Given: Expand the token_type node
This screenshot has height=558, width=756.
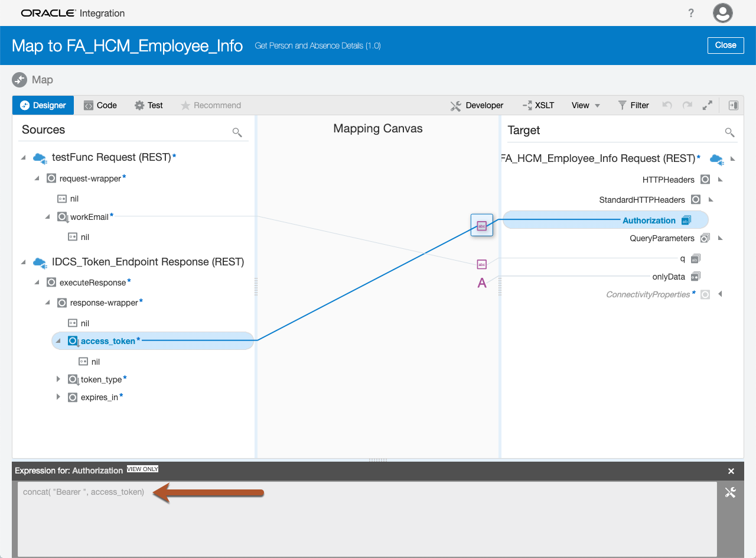Looking at the screenshot, I should tap(58, 379).
